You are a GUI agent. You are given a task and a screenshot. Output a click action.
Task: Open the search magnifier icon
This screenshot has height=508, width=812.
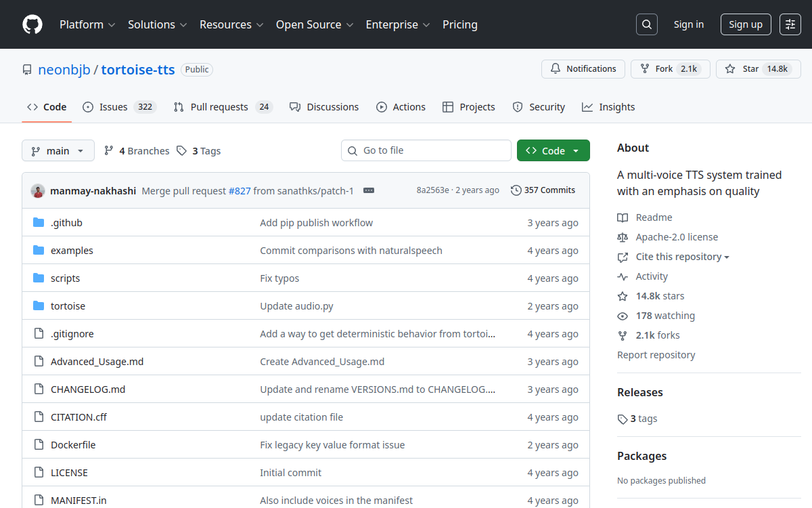647,24
